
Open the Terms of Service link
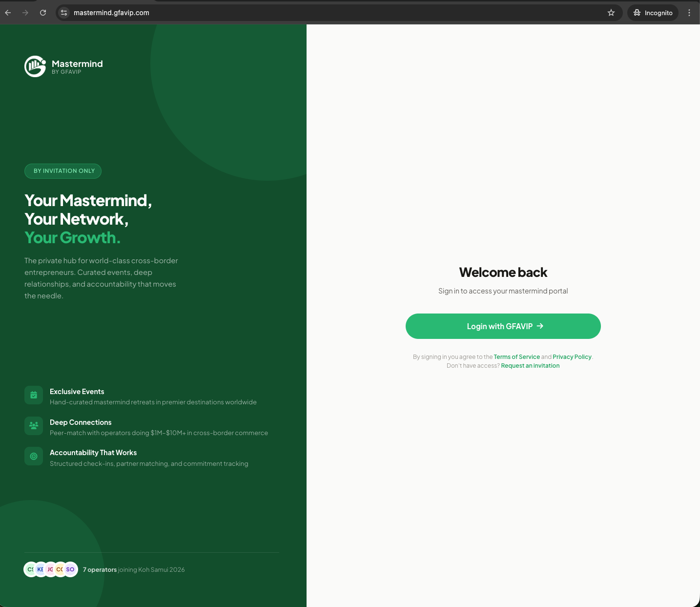[x=516, y=357]
